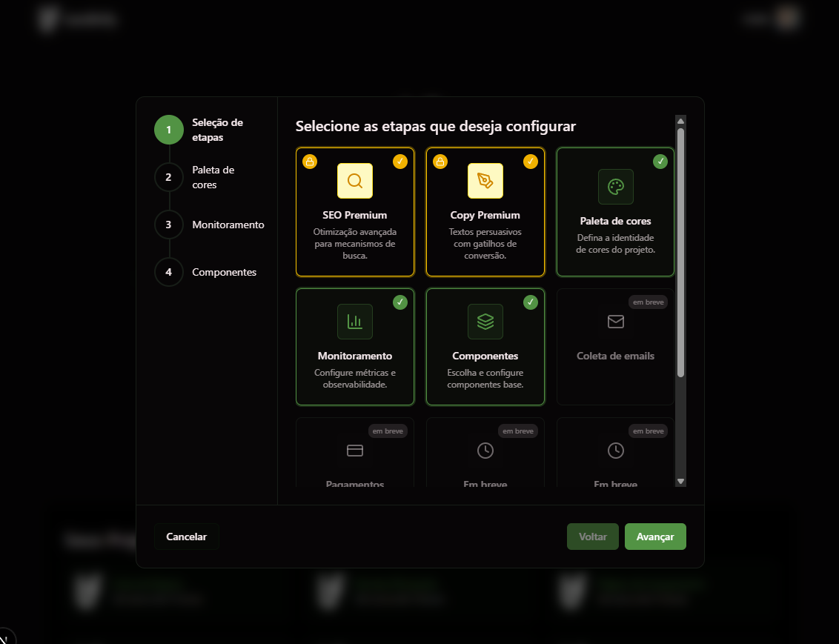Viewport: 839px width, 644px height.
Task: Click the Pagamentos credit card icon
Action: (x=355, y=450)
